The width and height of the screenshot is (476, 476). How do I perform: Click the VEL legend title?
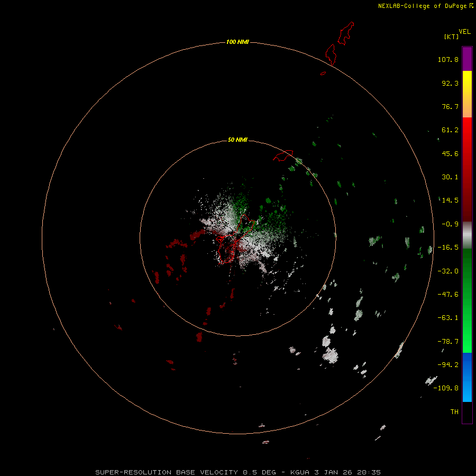tap(464, 32)
